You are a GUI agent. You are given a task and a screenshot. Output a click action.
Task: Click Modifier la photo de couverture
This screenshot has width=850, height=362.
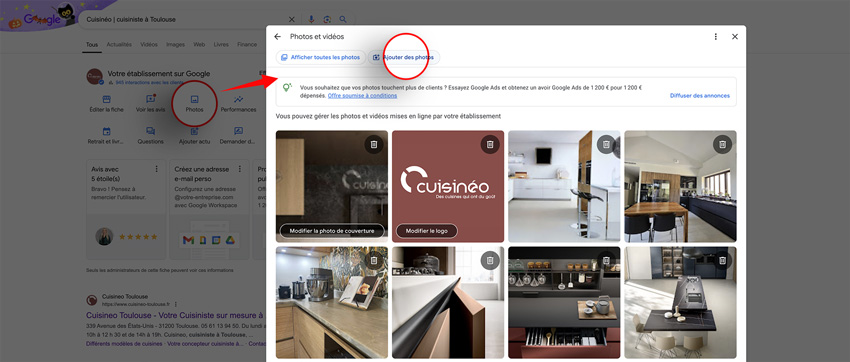click(332, 231)
